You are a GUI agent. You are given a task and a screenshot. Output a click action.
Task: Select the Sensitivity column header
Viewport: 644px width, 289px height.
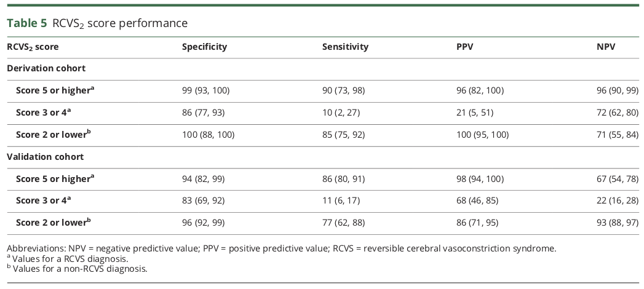(x=345, y=47)
